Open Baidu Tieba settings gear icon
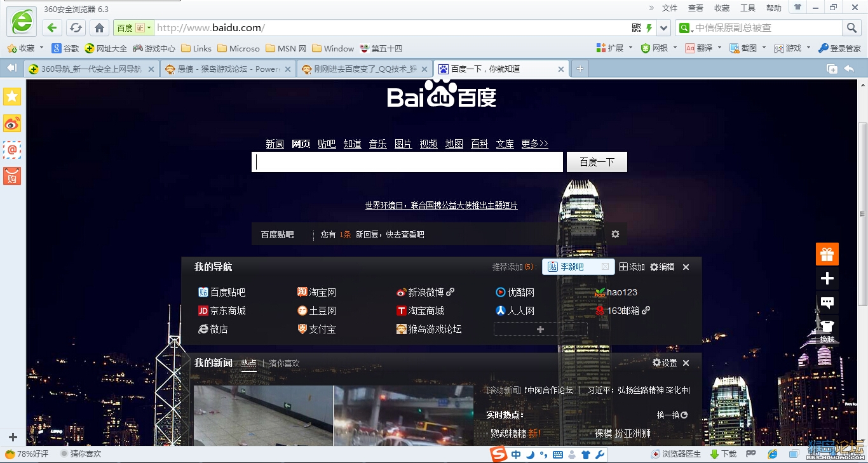Viewport: 868px width, 463px height. [x=615, y=234]
